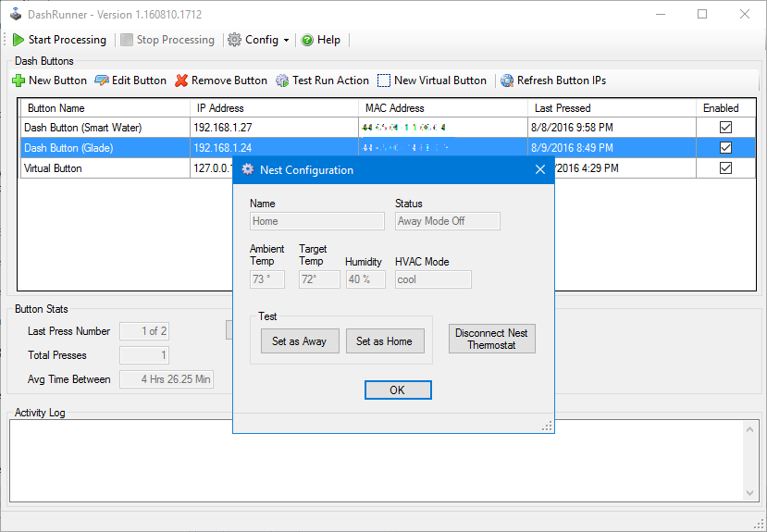Click Activity Log scrollbar down arrow
The image size is (767, 532).
(x=749, y=493)
